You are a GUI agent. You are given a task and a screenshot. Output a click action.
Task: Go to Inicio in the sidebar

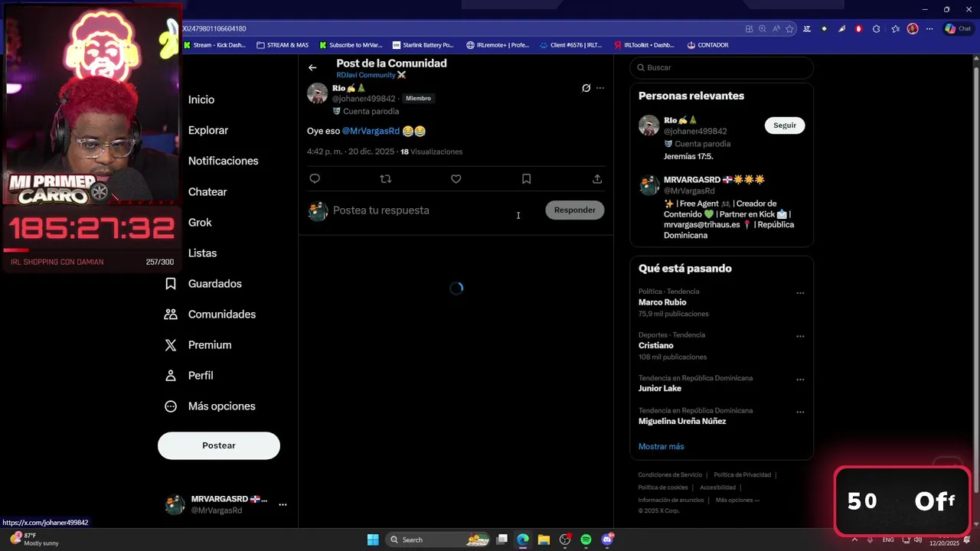[x=201, y=99]
